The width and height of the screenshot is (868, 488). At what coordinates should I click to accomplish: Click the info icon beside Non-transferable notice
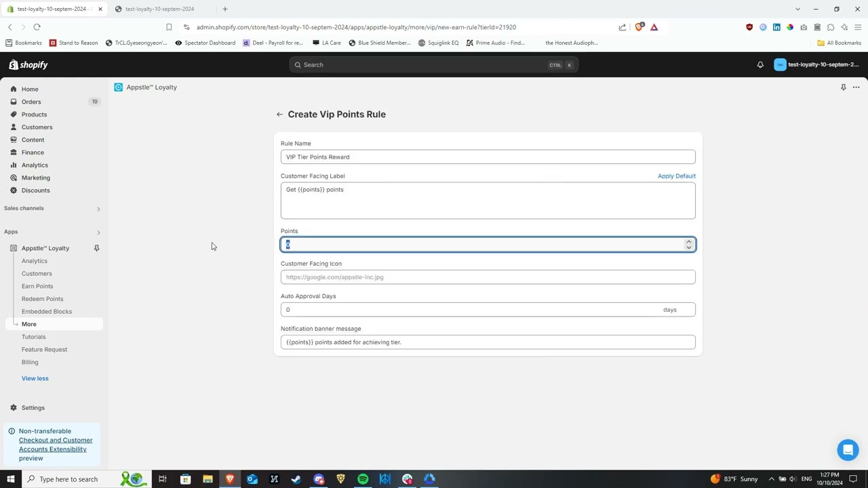12,431
